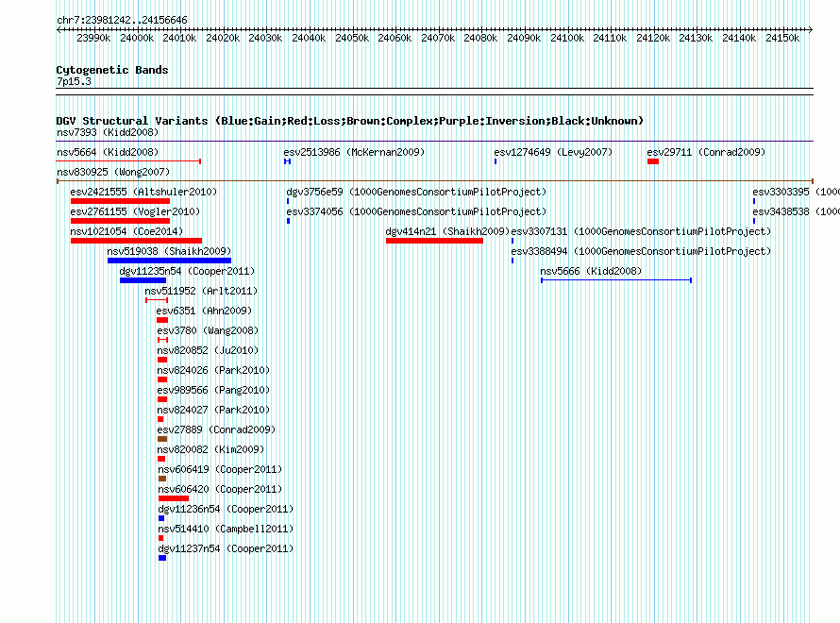Select nsv606419 (Cooper2011) label

[x=220, y=469]
